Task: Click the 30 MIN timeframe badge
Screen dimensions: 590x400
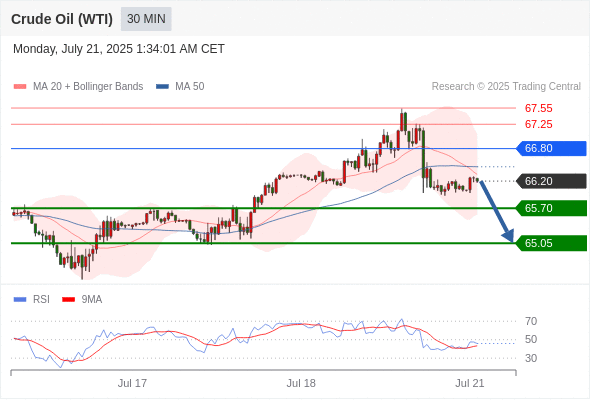Action: (x=146, y=19)
